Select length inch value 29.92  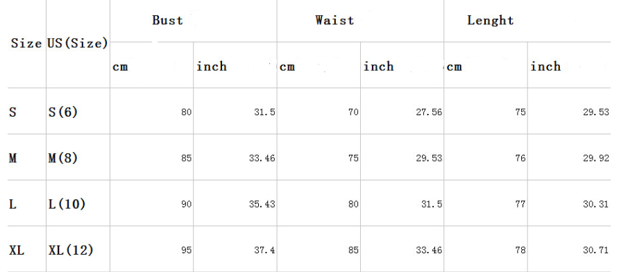coord(596,158)
